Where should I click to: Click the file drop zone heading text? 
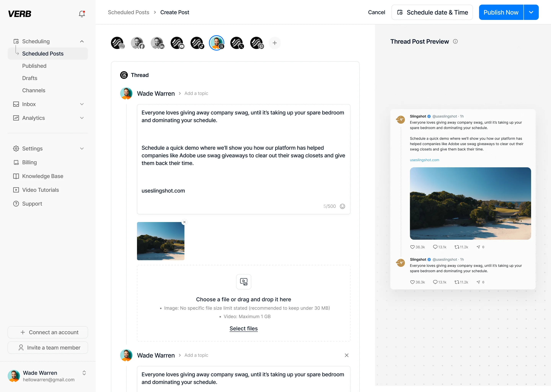(244, 300)
